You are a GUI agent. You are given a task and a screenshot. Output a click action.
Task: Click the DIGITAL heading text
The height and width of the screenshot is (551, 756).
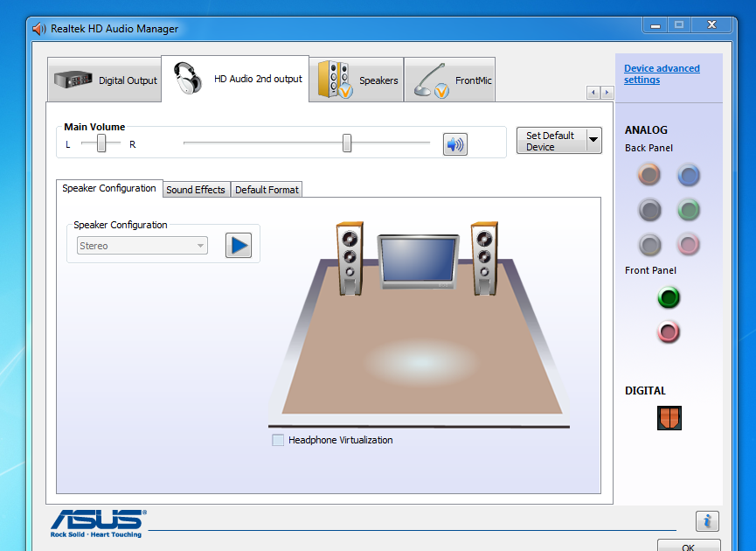pyautogui.click(x=645, y=391)
